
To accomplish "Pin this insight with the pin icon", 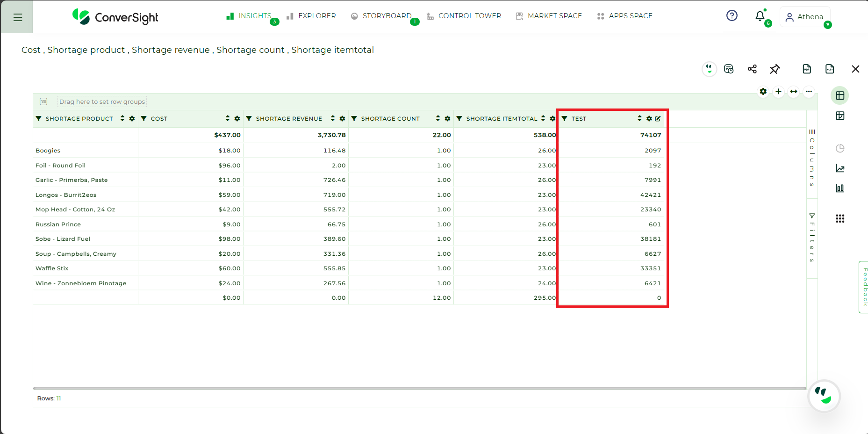I will click(775, 69).
